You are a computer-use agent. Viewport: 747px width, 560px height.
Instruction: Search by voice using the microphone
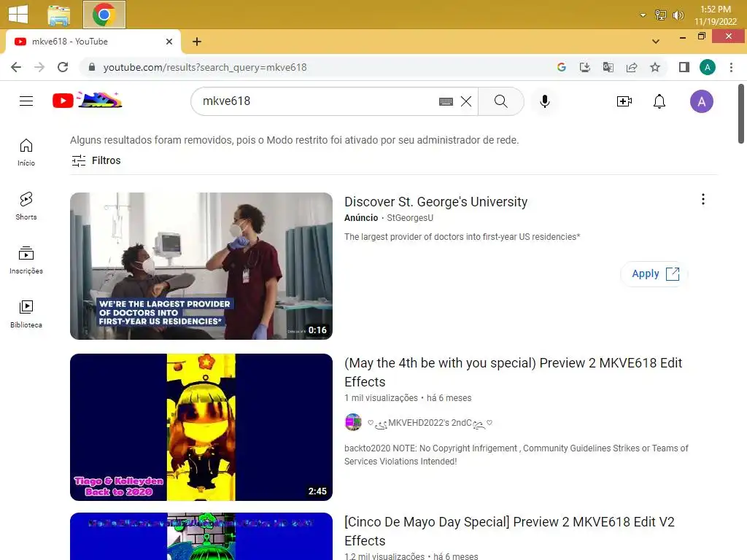pos(545,101)
